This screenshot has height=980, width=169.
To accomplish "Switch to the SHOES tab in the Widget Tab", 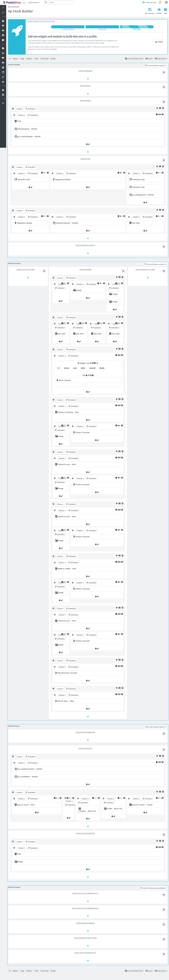I will [67, 368].
